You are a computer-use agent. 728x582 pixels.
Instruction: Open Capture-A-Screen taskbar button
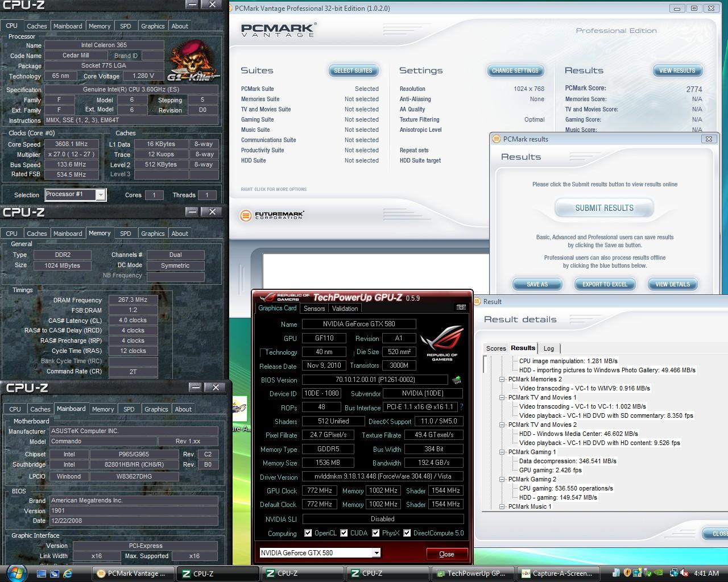(x=559, y=573)
